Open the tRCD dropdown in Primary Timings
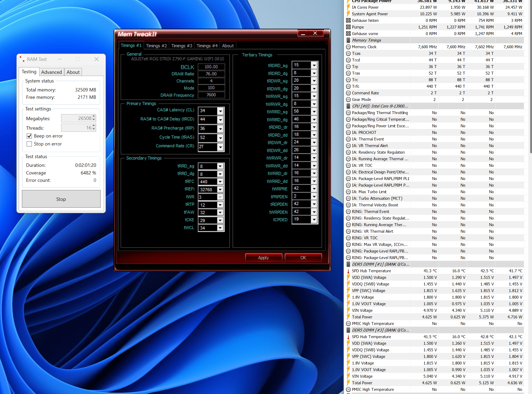The width and height of the screenshot is (532, 394). point(221,120)
